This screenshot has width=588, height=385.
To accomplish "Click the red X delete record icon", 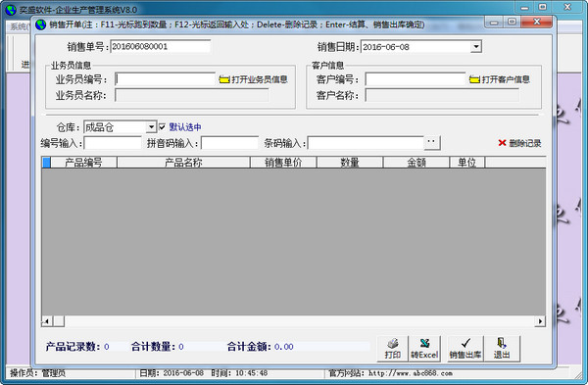I will click(502, 143).
